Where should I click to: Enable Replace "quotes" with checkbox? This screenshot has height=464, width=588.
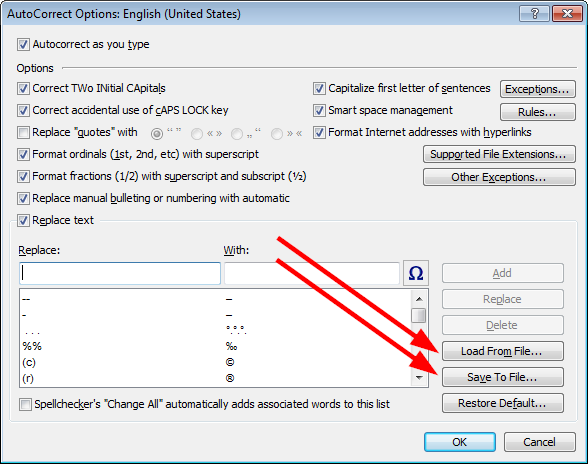[23, 132]
